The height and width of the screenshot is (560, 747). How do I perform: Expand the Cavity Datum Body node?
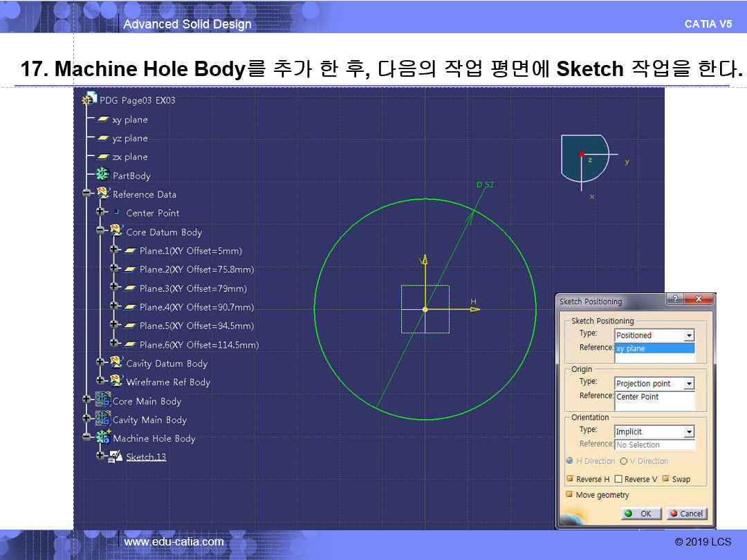(x=100, y=362)
